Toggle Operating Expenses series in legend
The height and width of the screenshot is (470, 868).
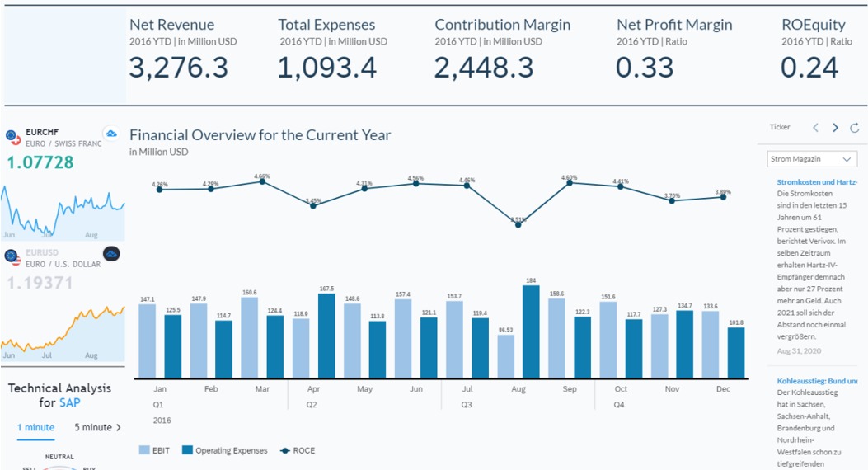coord(224,450)
